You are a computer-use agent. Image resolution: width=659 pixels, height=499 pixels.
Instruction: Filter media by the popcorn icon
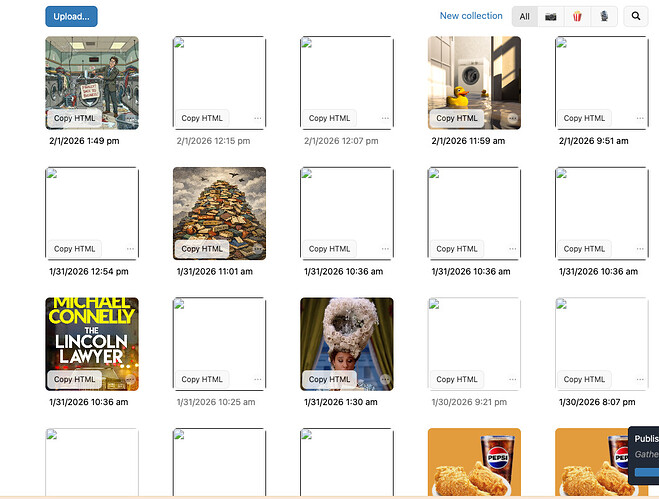[577, 17]
